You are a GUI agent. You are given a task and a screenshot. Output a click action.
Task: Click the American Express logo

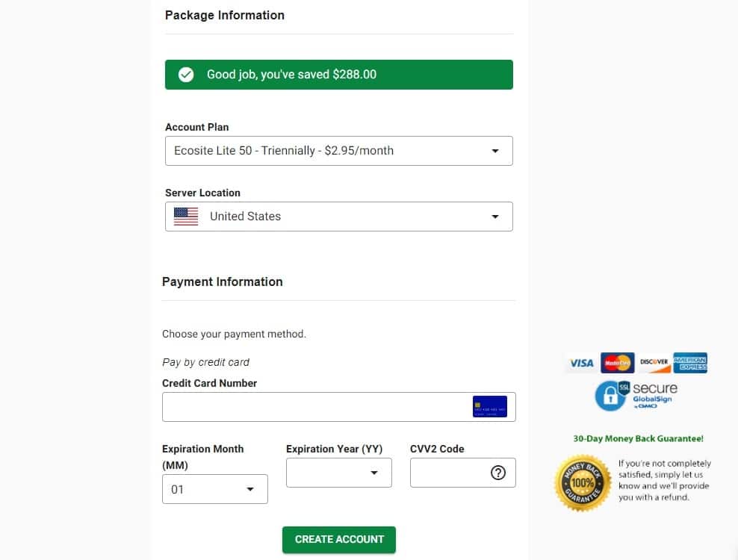tap(690, 363)
